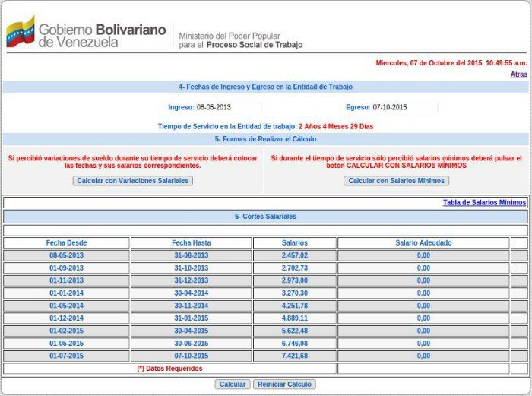Image resolution: width=532 pixels, height=396 pixels.
Task: Click the date and time stamp text
Action: (451, 63)
